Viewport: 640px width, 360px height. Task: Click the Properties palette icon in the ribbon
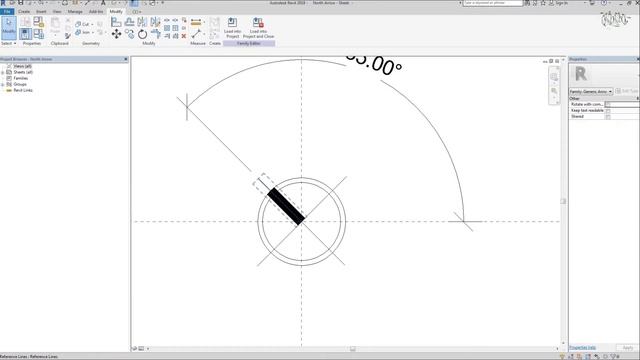25,33
